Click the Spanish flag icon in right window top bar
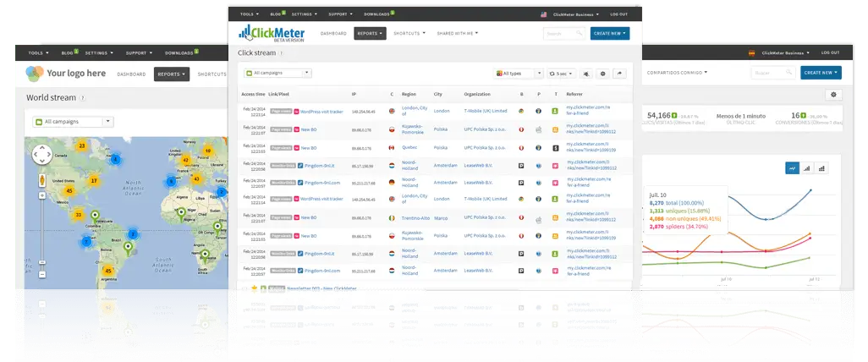The width and height of the screenshot is (868, 362). 752,53
